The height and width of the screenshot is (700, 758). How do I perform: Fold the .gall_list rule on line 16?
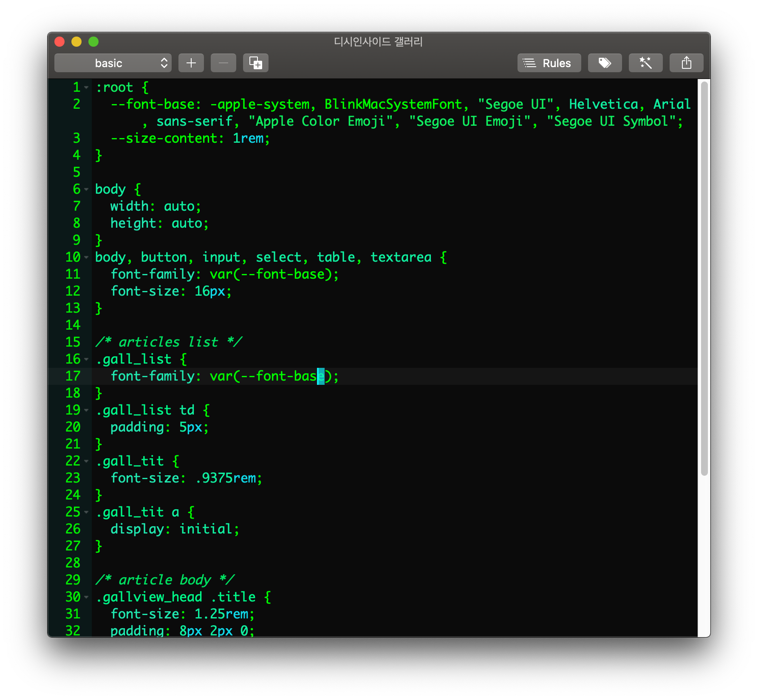[x=86, y=359]
